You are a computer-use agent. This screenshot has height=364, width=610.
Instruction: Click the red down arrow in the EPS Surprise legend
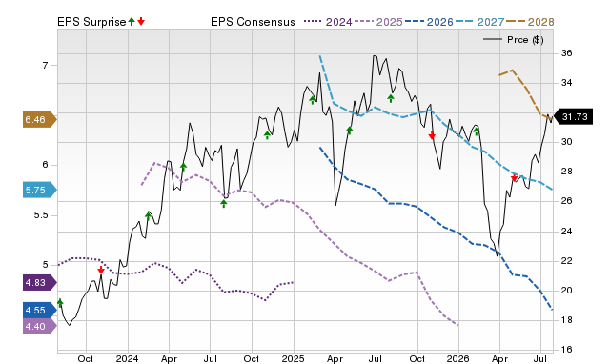pos(141,21)
